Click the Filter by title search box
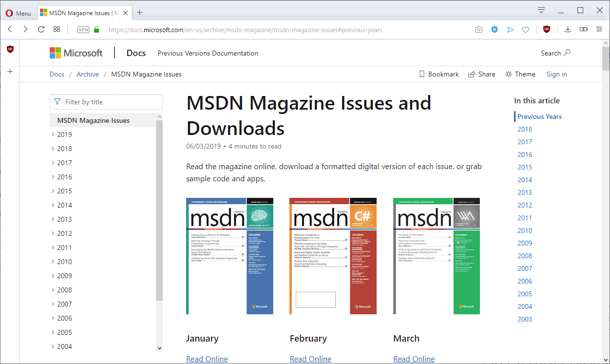610x364 pixels. [106, 102]
